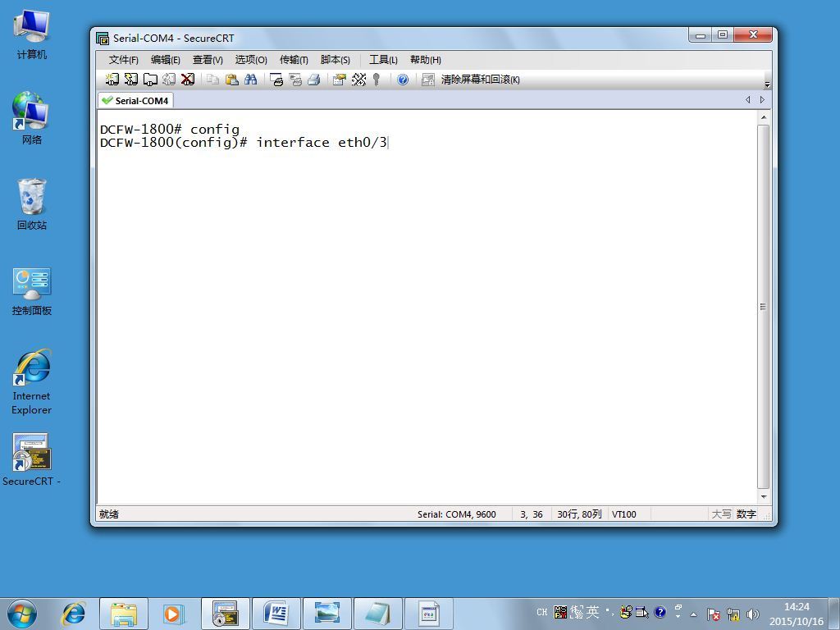Open the 传输(T) menu

(x=294, y=59)
